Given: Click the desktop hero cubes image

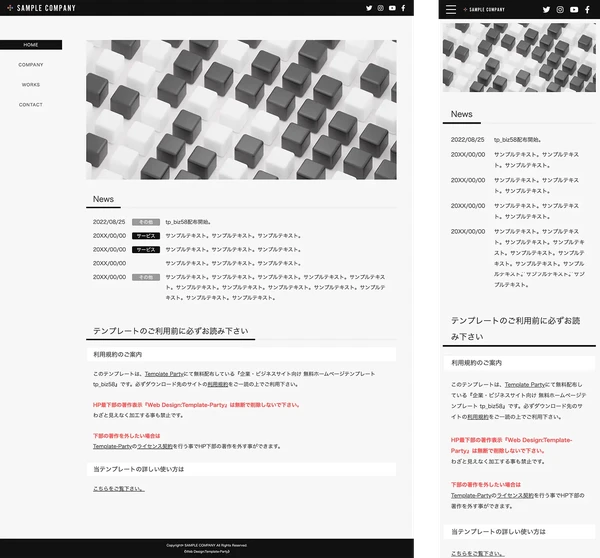Looking at the screenshot, I should pos(241,110).
